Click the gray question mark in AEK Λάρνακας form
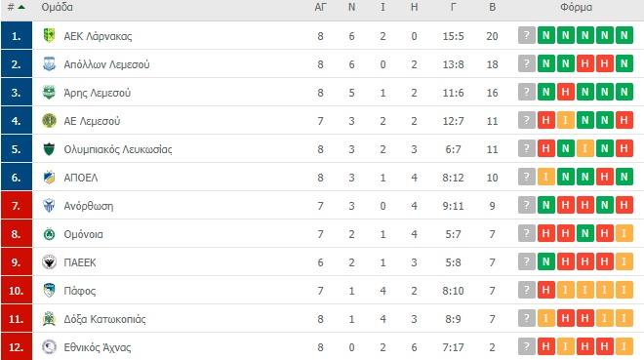Screen dimensions: 644x360 (x=527, y=35)
